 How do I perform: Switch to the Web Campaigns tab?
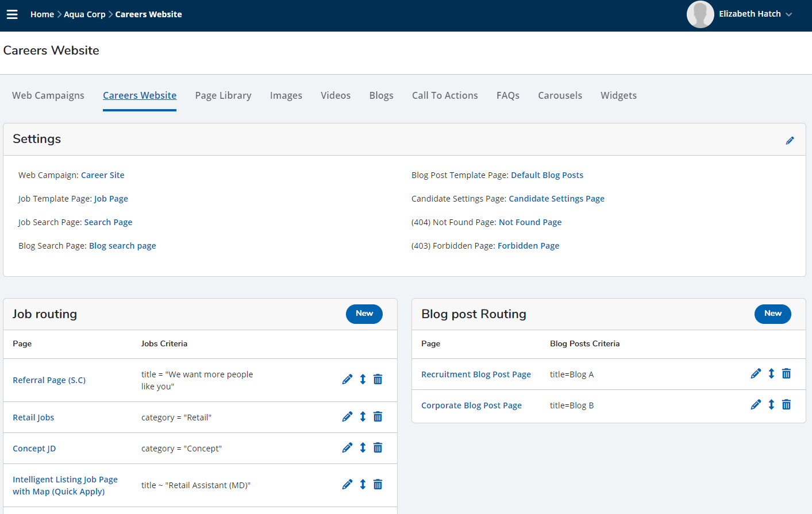pos(48,95)
